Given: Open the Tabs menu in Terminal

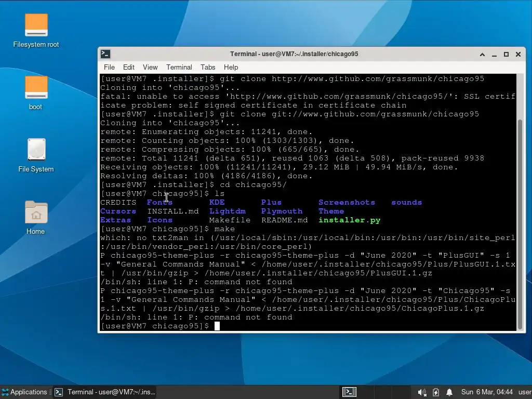Looking at the screenshot, I should [208, 67].
